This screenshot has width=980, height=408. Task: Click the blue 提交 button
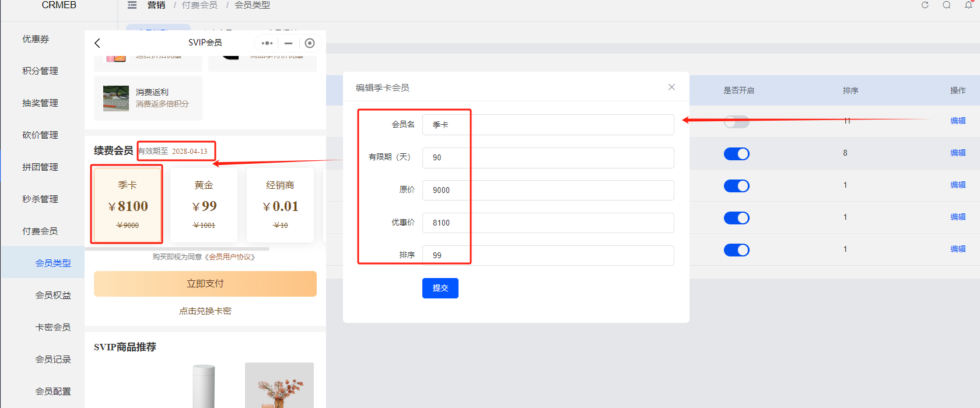[x=440, y=288]
